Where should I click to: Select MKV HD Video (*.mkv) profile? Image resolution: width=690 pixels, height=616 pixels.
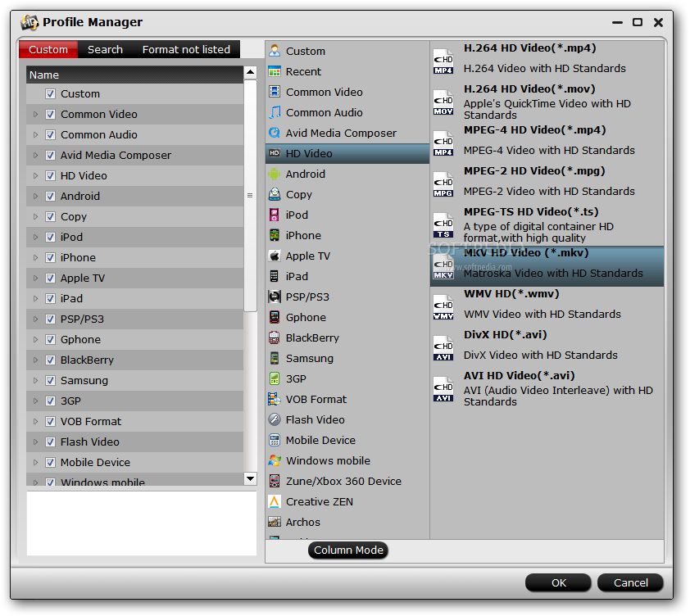coord(547,266)
